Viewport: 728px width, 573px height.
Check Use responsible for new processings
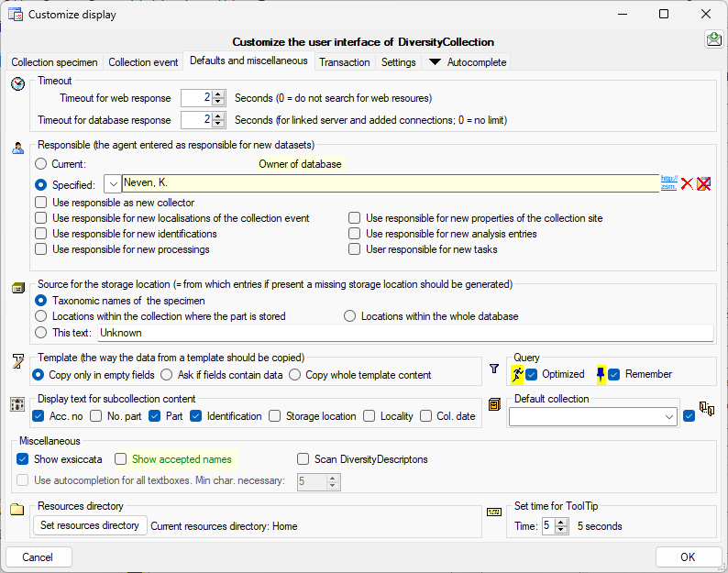tap(41, 249)
